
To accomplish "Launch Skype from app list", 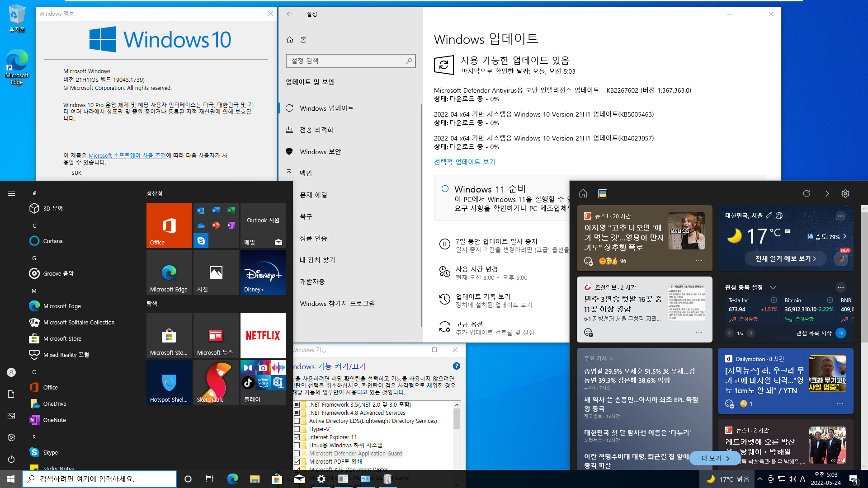I will 81,452.
